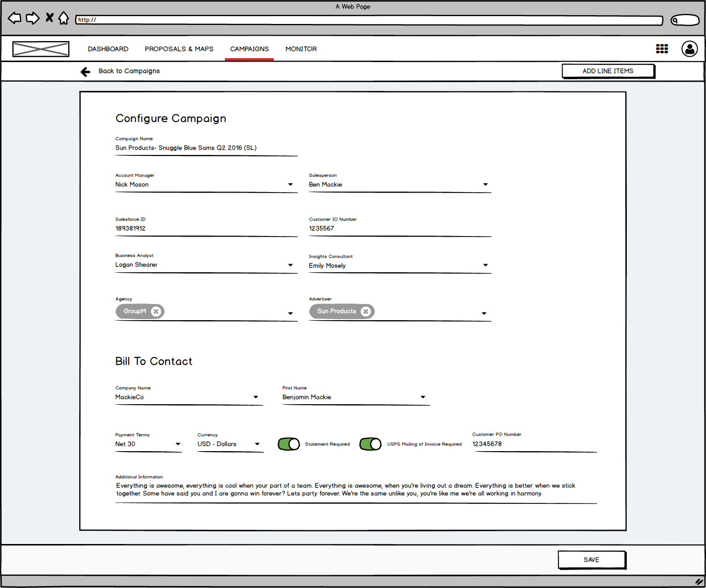Click the Add Line Items button
This screenshot has width=706, height=588.
tap(608, 71)
